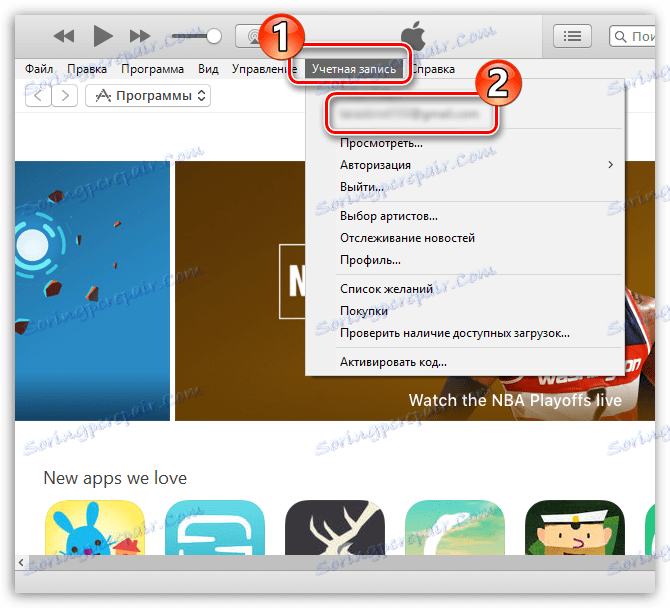
Task: Focus the search field in toolbar
Action: pos(632,36)
